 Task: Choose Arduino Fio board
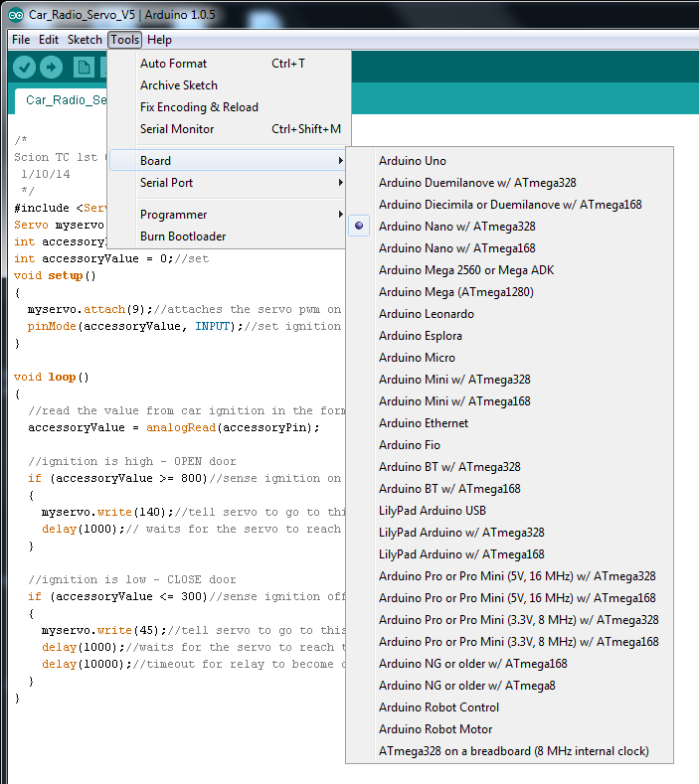509,445
